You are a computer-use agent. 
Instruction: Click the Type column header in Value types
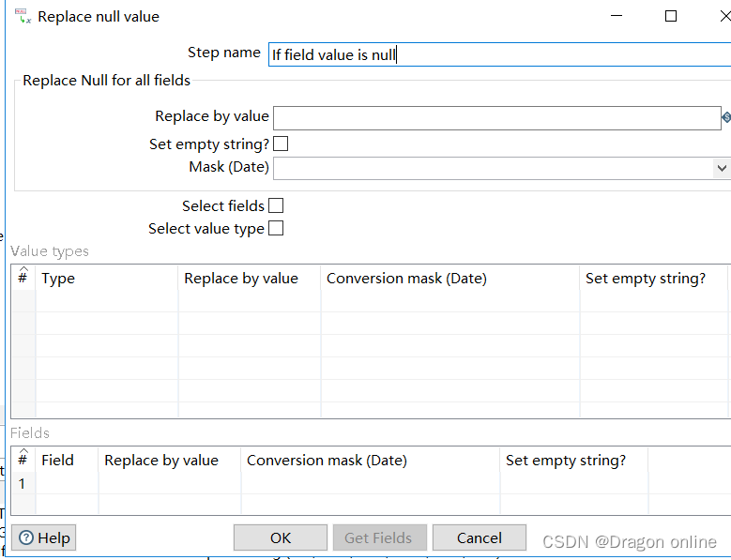tap(107, 279)
